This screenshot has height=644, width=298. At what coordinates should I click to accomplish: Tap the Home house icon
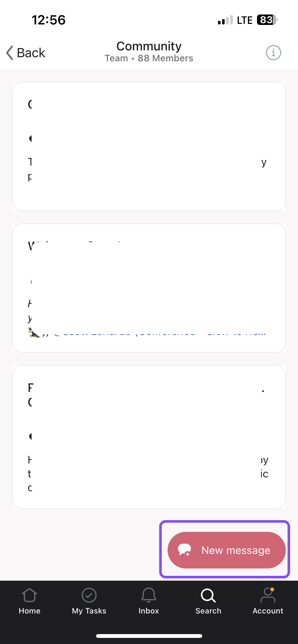coord(30,595)
